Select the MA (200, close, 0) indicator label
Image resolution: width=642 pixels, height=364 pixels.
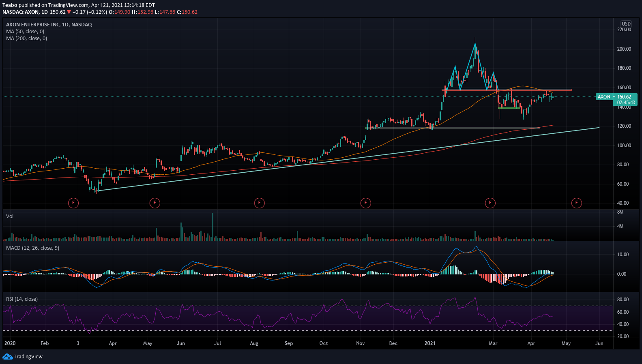(26, 39)
